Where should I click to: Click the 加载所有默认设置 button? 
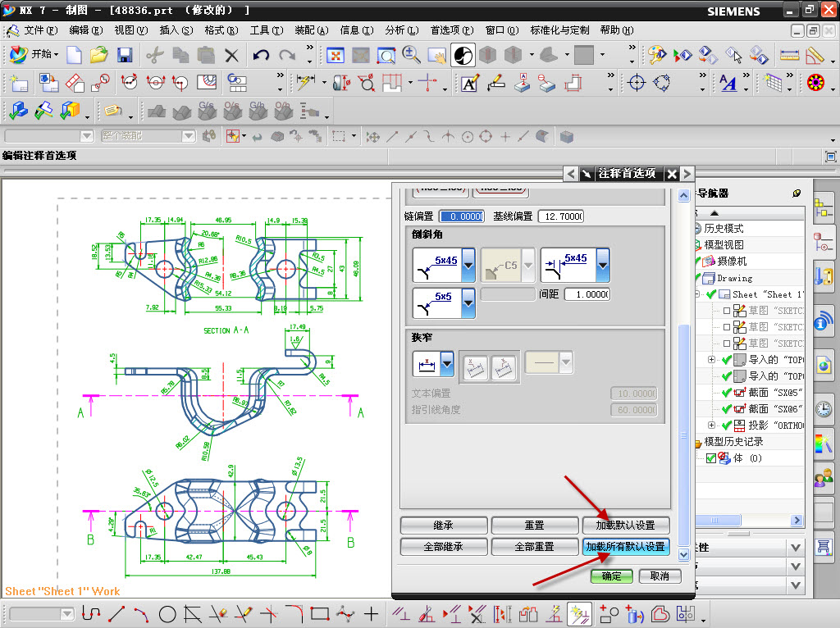click(625, 547)
